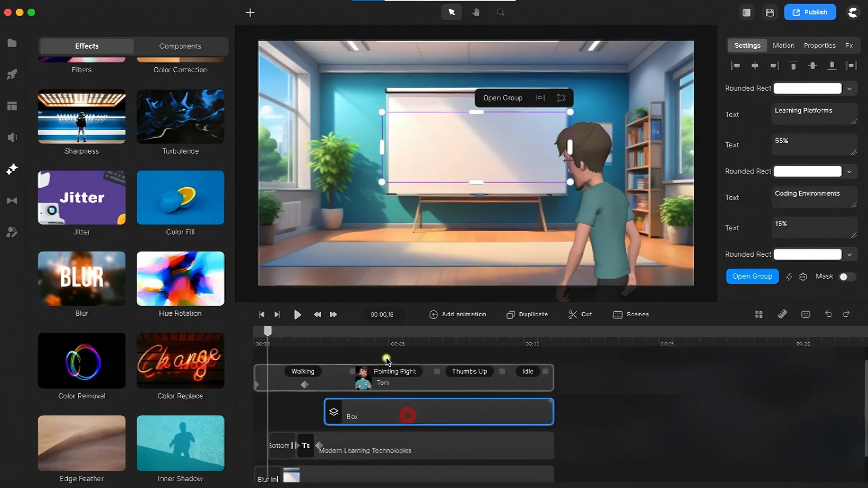Screen dimensions: 868x488
Task: Align right icon in Settings panel
Action: click(x=774, y=66)
